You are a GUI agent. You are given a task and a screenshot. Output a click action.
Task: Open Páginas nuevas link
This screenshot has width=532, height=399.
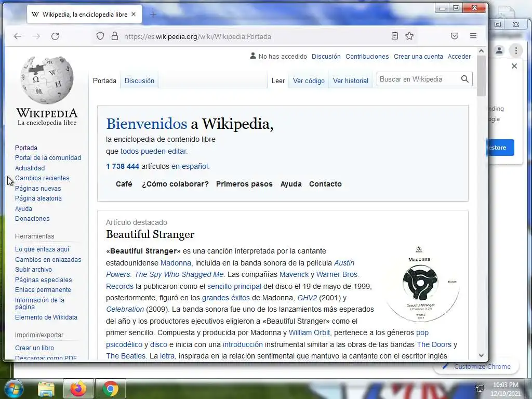[38, 188]
